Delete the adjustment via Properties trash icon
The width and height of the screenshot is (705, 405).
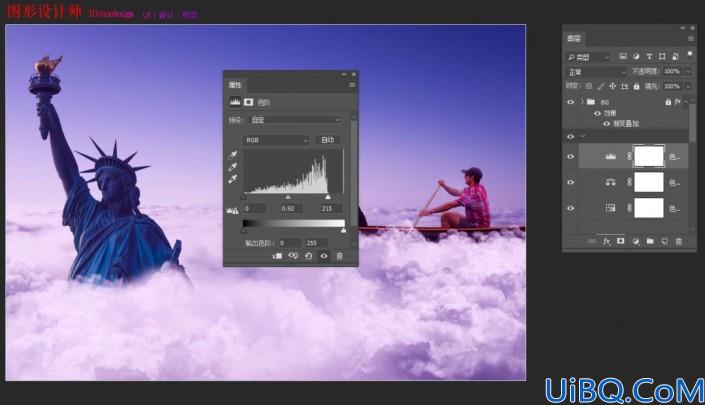(339, 256)
